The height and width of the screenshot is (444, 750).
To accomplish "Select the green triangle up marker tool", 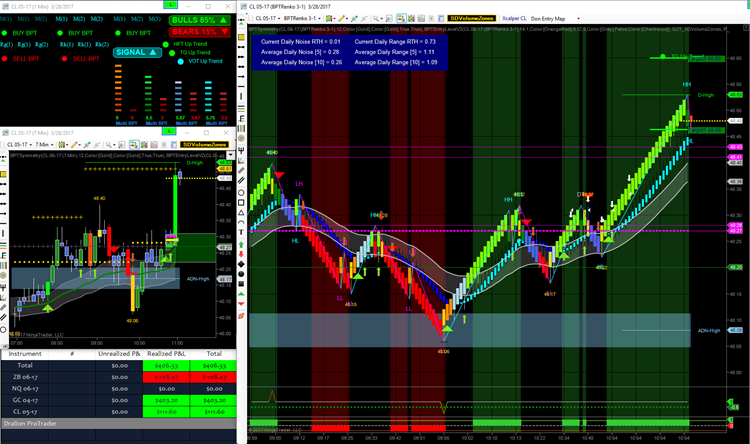I will click(x=241, y=294).
